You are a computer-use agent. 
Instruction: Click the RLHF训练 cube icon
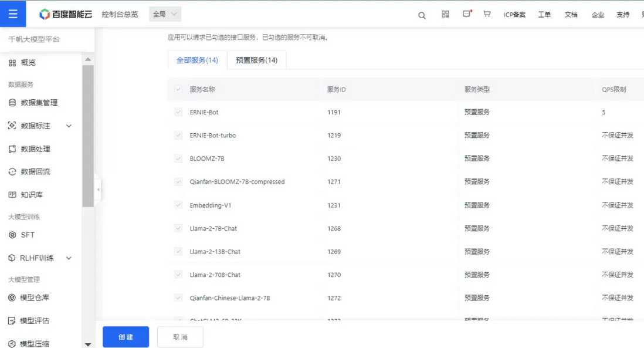point(12,258)
